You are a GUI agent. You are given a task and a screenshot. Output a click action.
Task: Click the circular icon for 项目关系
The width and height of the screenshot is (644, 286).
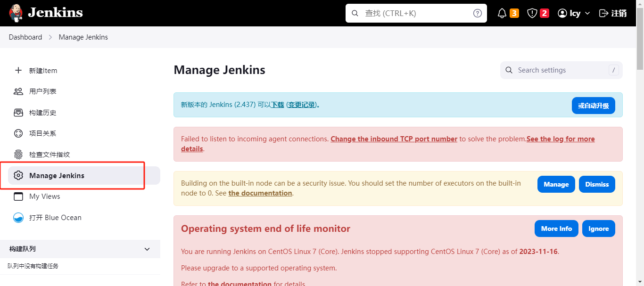pyautogui.click(x=18, y=133)
